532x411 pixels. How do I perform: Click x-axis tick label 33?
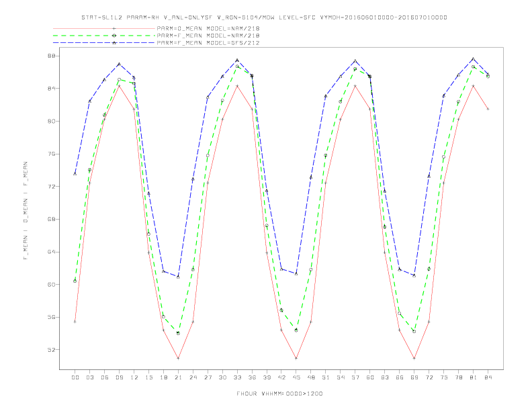[237, 377]
